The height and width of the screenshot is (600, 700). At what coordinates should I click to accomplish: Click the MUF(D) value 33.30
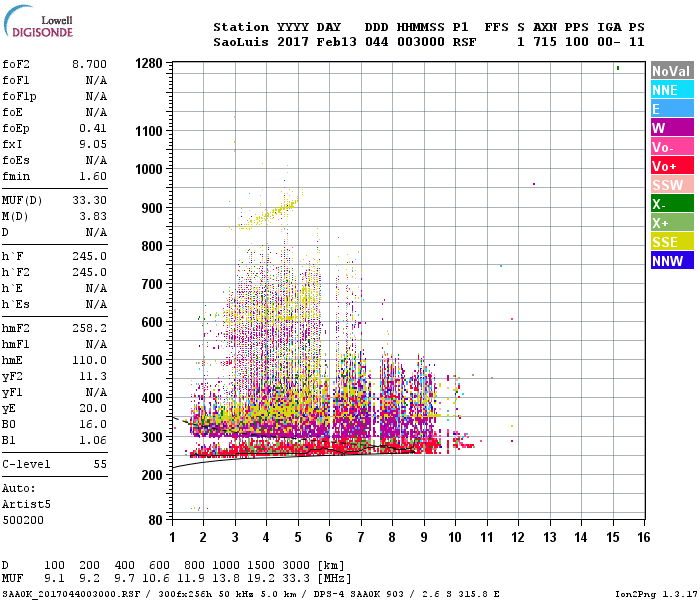[89, 200]
